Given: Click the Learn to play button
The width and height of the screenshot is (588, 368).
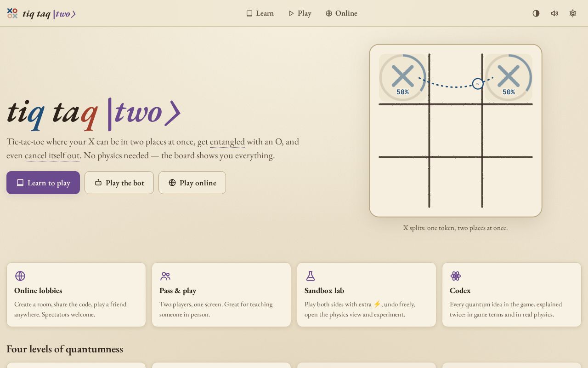Looking at the screenshot, I should [43, 183].
